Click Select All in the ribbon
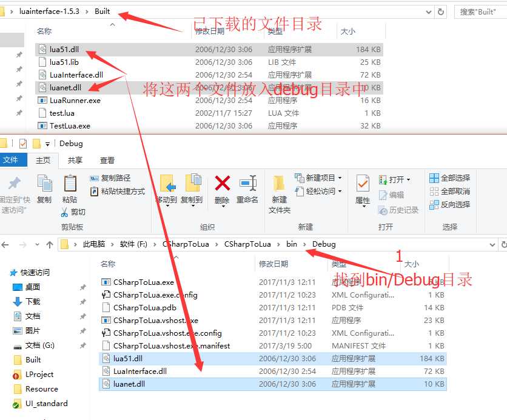The width and height of the screenshot is (507, 420). click(450, 178)
